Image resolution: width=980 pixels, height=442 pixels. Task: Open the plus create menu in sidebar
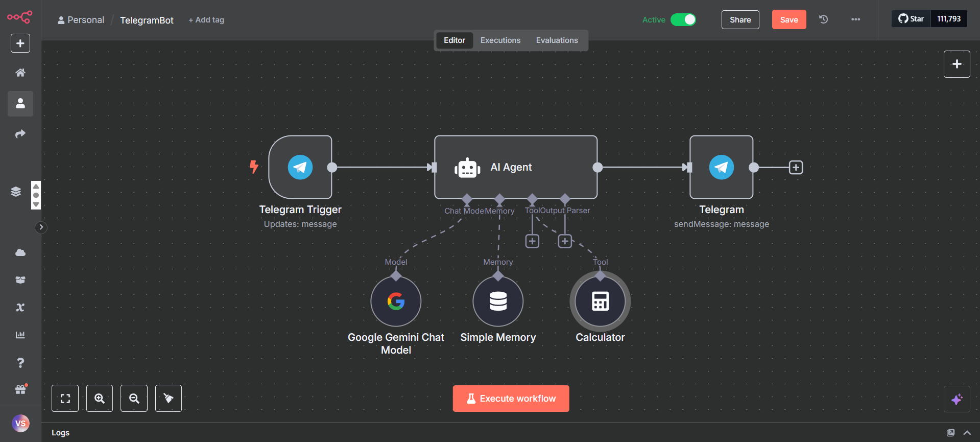pos(20,43)
